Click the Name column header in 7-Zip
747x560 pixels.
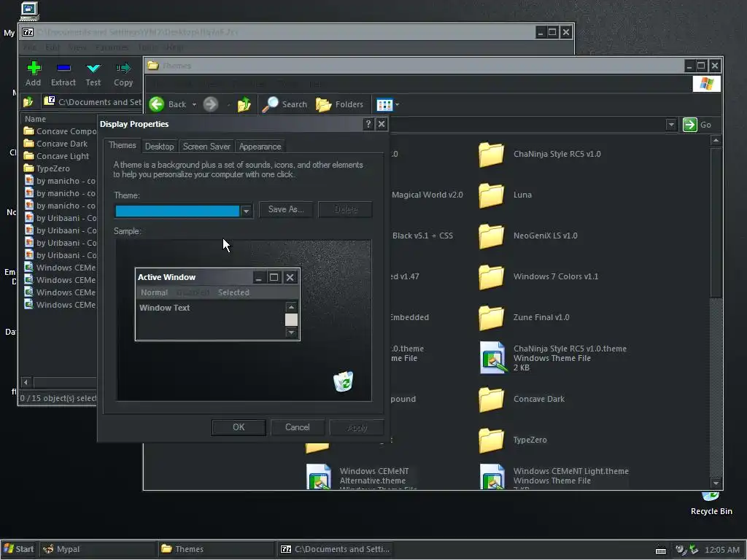point(58,119)
